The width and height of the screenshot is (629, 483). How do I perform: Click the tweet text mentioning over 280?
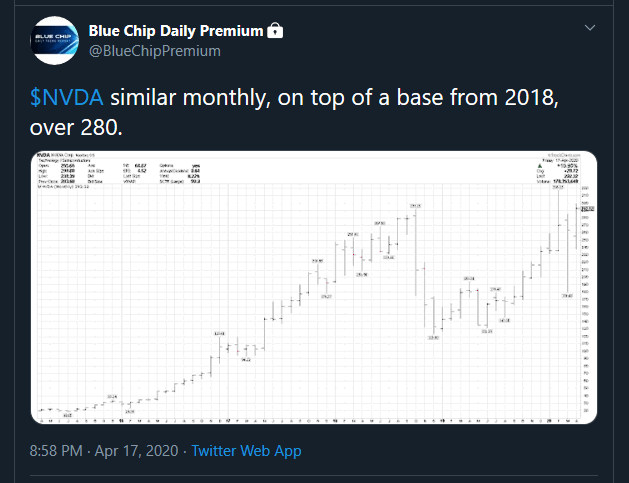[x=294, y=112]
